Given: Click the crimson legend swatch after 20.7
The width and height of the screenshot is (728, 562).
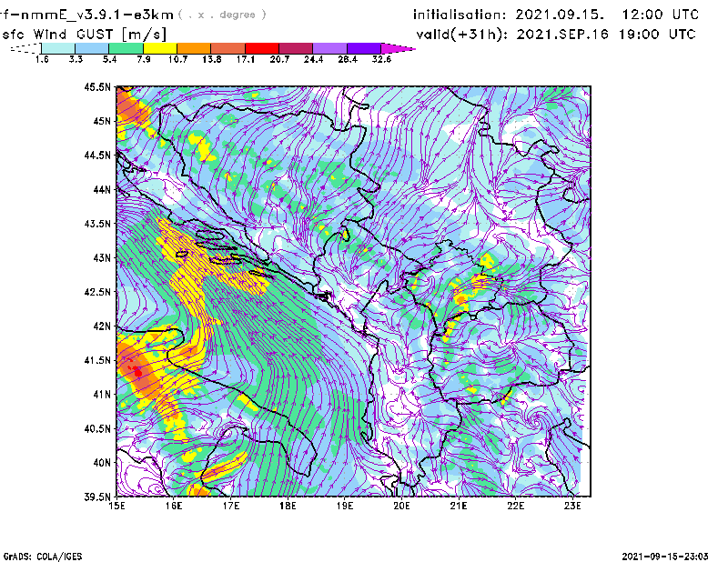Looking at the screenshot, I should [296, 48].
